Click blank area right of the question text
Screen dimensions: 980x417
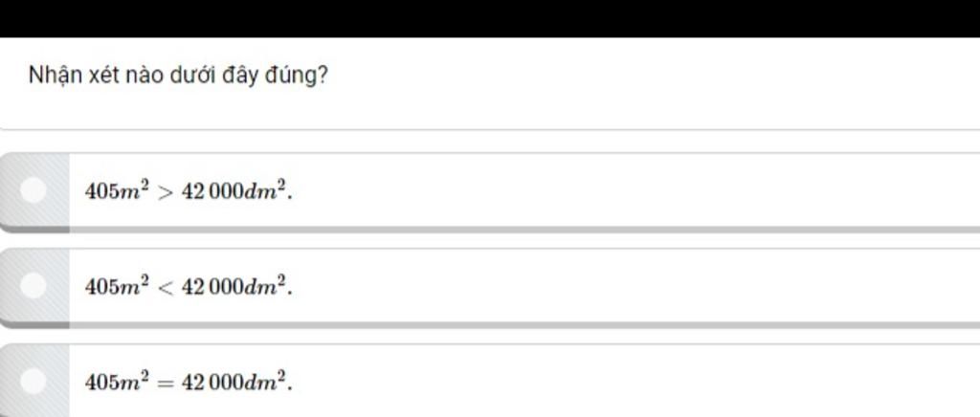coord(622,75)
